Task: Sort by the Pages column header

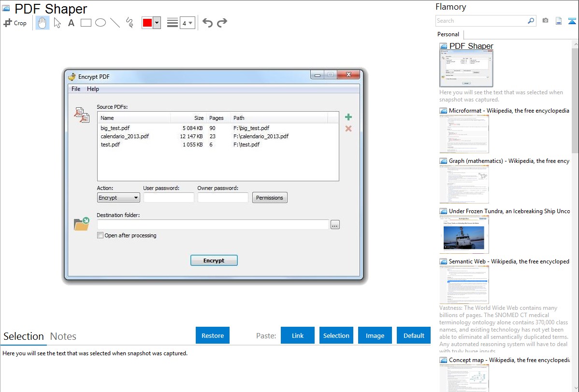Action: pos(218,118)
